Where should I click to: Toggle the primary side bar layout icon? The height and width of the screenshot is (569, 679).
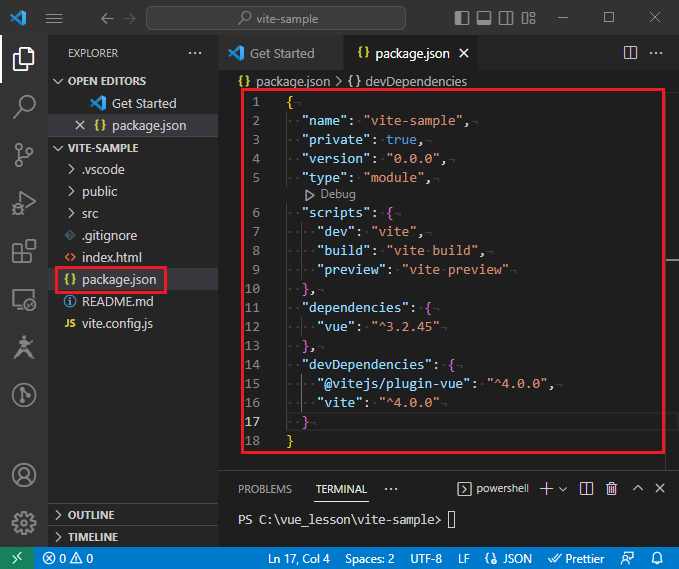pyautogui.click(x=462, y=18)
